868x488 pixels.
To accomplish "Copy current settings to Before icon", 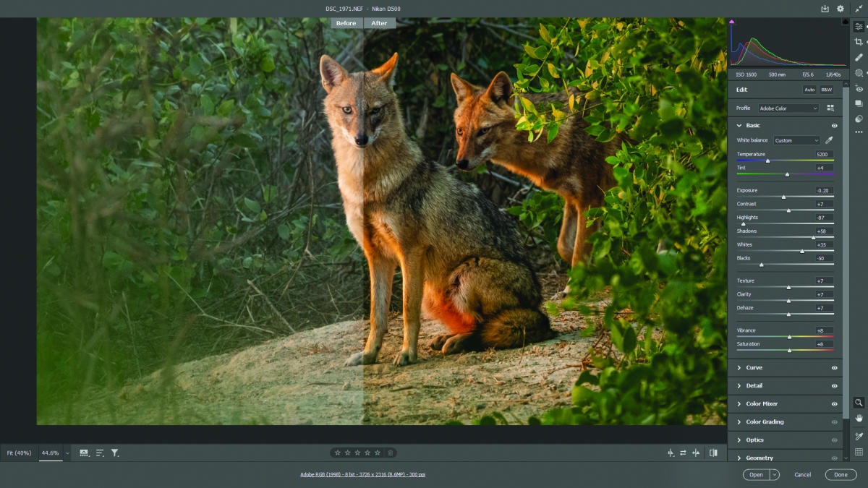I will (x=696, y=453).
